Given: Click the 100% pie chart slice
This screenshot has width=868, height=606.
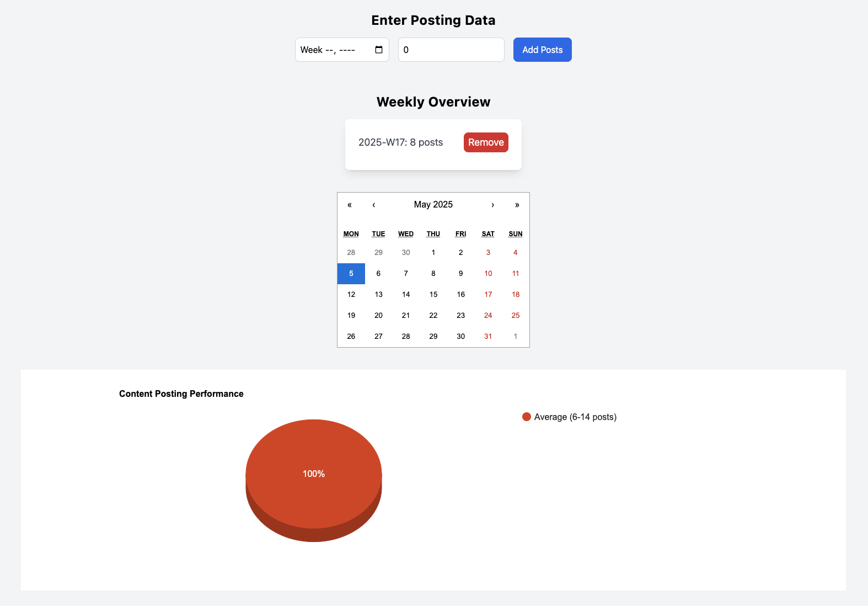Looking at the screenshot, I should 314,474.
